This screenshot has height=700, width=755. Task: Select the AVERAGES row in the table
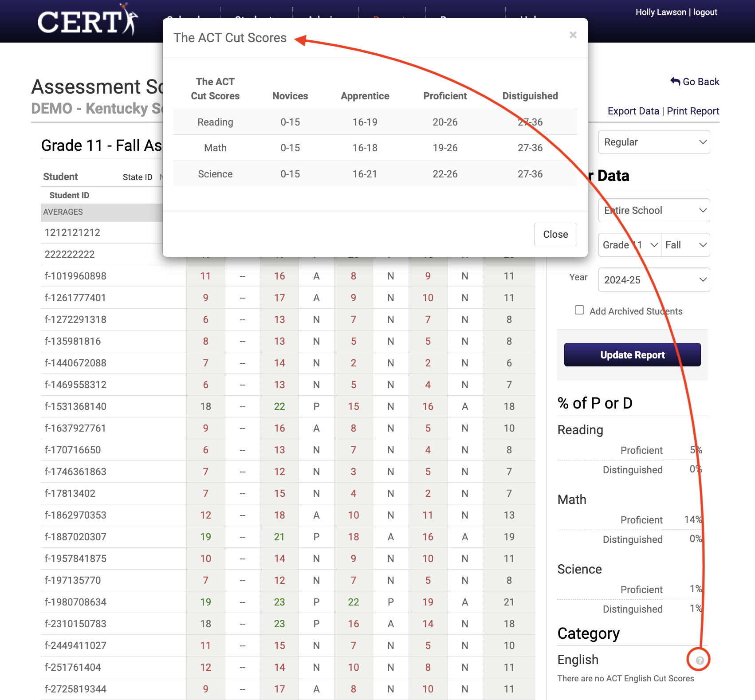coord(63,212)
